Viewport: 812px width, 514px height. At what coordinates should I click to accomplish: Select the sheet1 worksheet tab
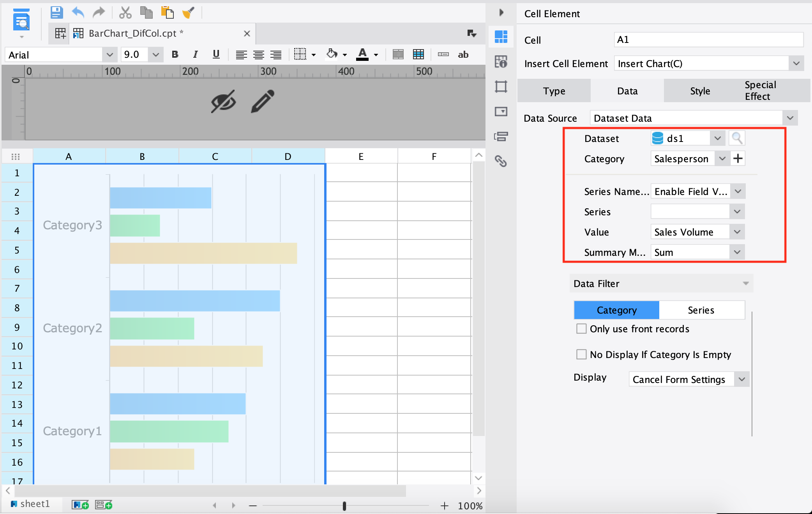pyautogui.click(x=33, y=504)
